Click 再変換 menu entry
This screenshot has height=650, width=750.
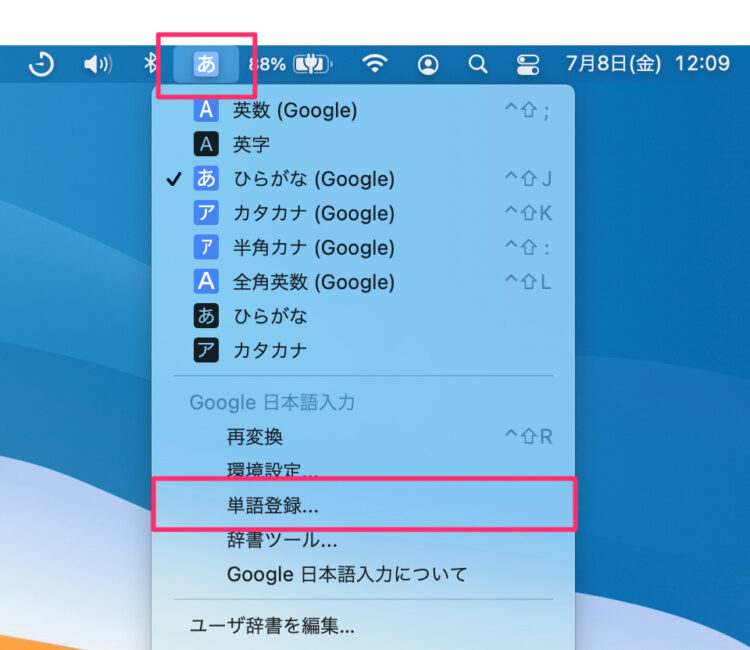point(363,437)
